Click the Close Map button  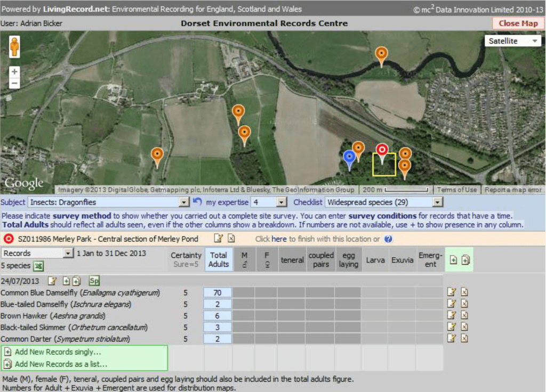click(518, 23)
